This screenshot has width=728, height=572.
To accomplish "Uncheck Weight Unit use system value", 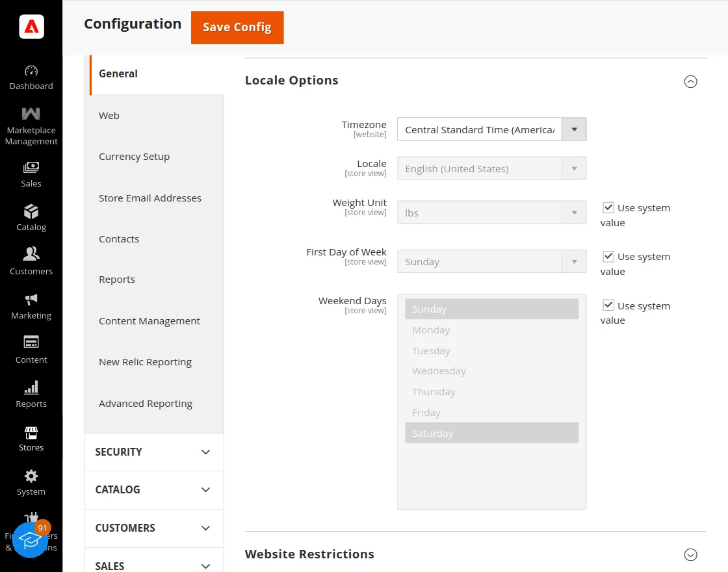I will point(608,208).
